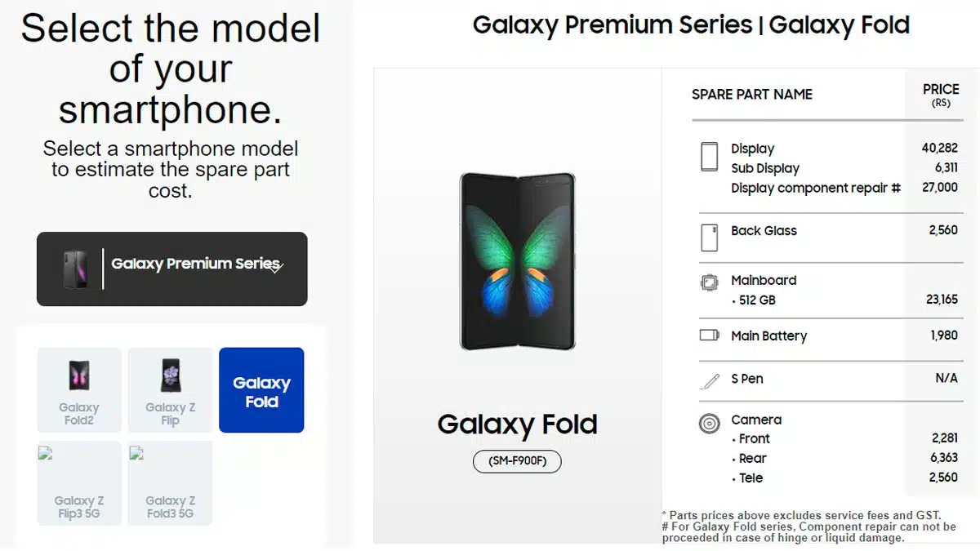
Task: Switch to the Galaxy Z Flip model
Action: 170,389
